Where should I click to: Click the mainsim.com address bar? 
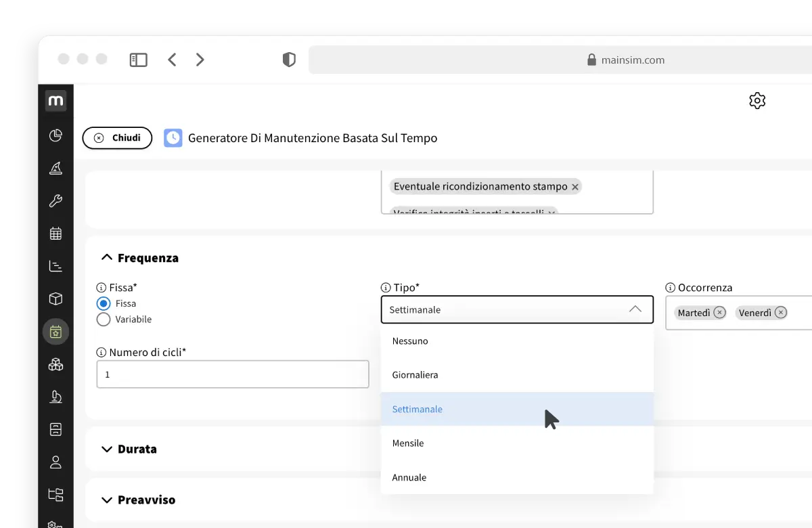click(560, 60)
